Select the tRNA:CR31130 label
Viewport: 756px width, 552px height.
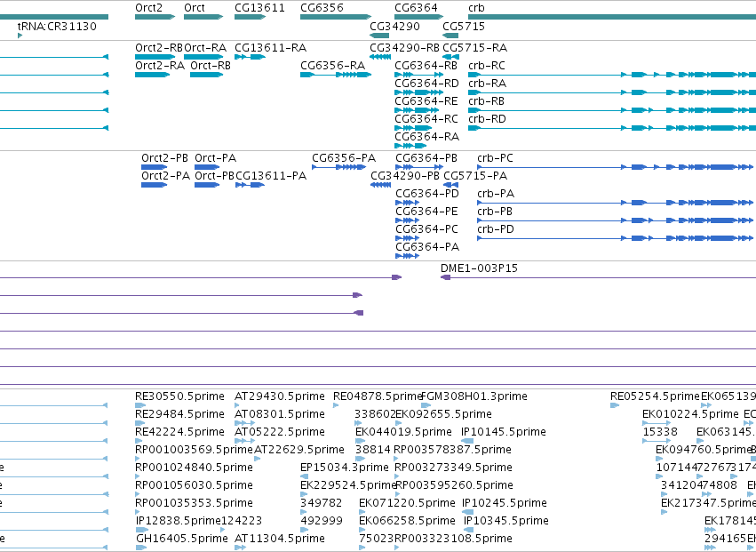point(57,26)
